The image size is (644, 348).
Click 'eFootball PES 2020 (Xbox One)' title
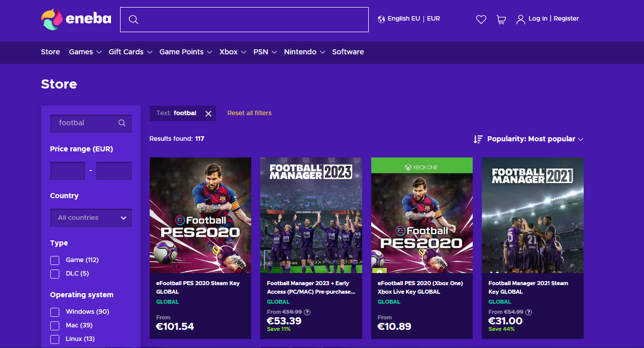click(x=420, y=287)
